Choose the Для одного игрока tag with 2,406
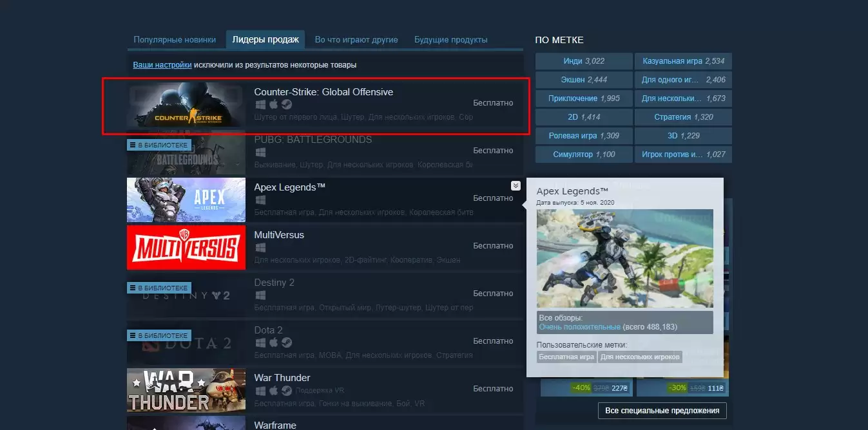The width and height of the screenshot is (868, 430). tap(683, 80)
